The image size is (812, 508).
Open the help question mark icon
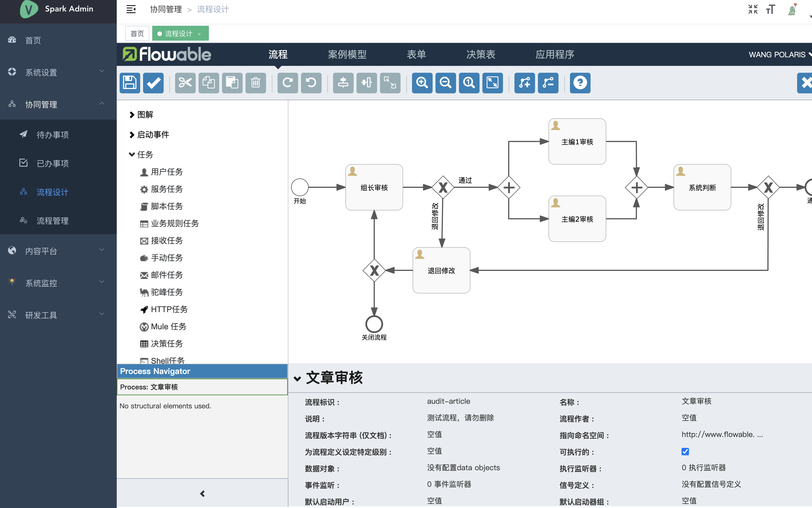click(580, 83)
